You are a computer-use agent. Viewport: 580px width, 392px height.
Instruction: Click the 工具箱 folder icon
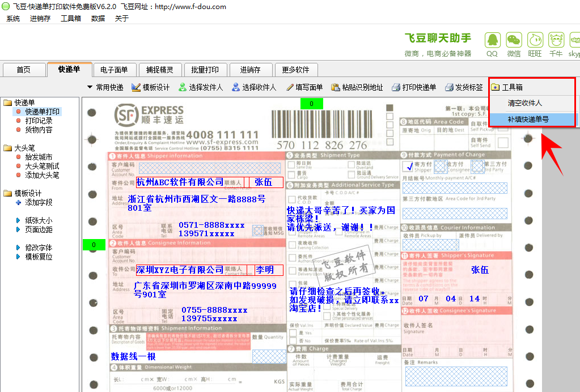pyautogui.click(x=496, y=87)
